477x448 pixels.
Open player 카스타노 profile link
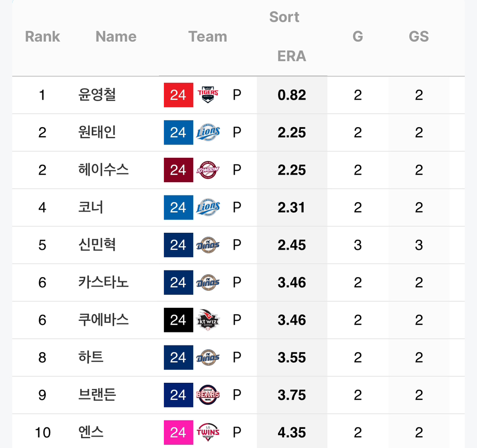pos(103,282)
